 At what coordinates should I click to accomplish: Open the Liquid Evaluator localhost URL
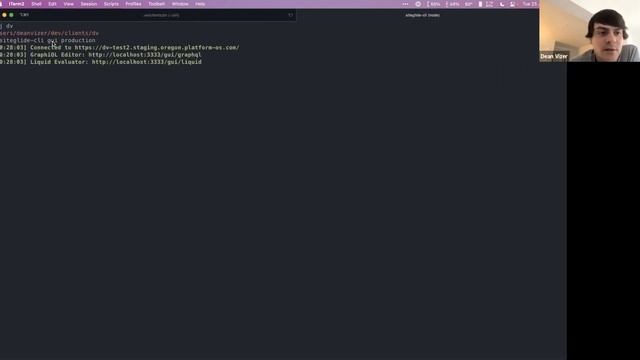click(147, 62)
